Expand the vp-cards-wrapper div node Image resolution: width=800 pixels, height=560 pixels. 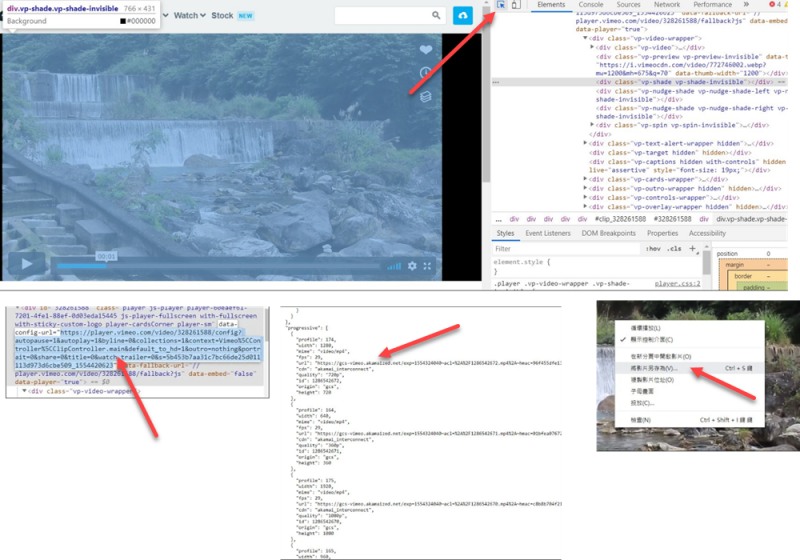(x=585, y=179)
